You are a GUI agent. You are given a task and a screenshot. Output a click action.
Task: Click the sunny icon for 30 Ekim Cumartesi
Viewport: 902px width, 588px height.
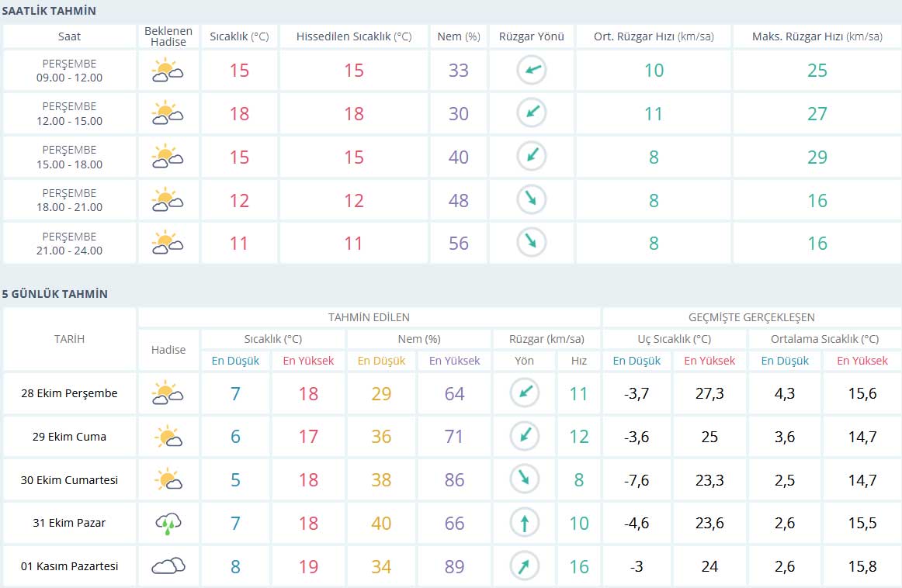pos(168,480)
